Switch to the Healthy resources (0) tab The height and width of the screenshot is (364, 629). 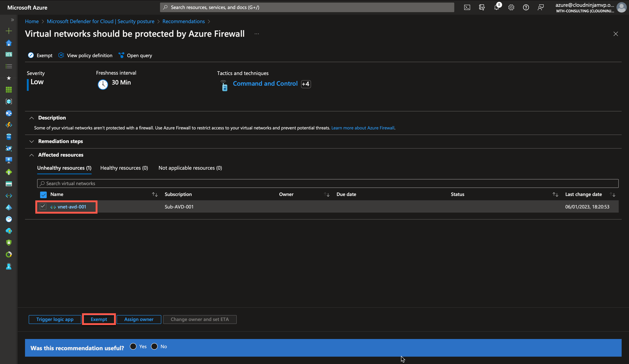[124, 168]
